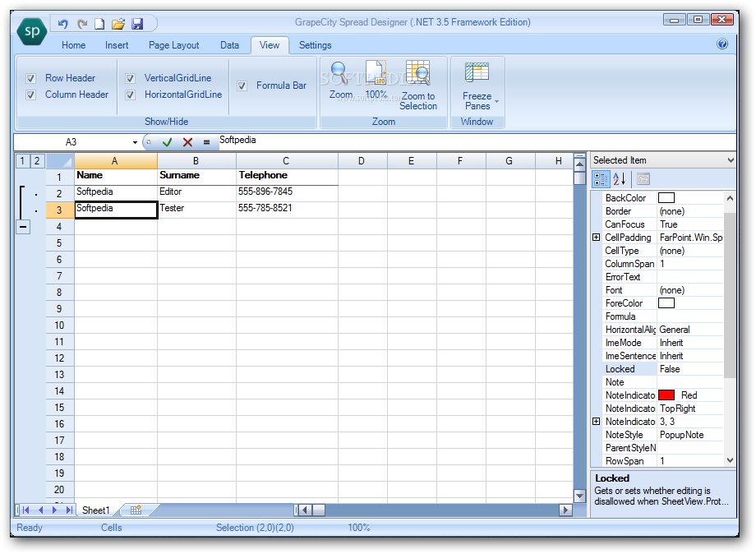Select the NoteStyle PopupNote value
Viewport: 756px width, 554px height.
[690, 435]
